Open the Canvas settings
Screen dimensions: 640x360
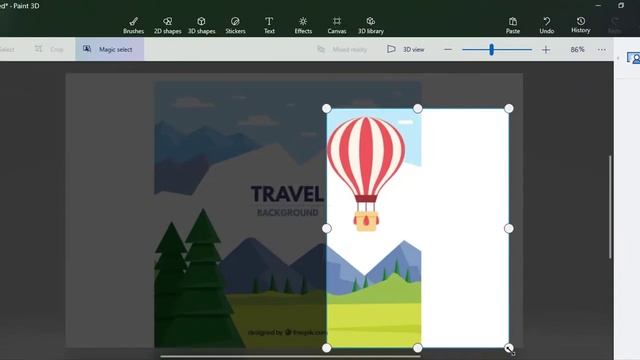click(337, 25)
